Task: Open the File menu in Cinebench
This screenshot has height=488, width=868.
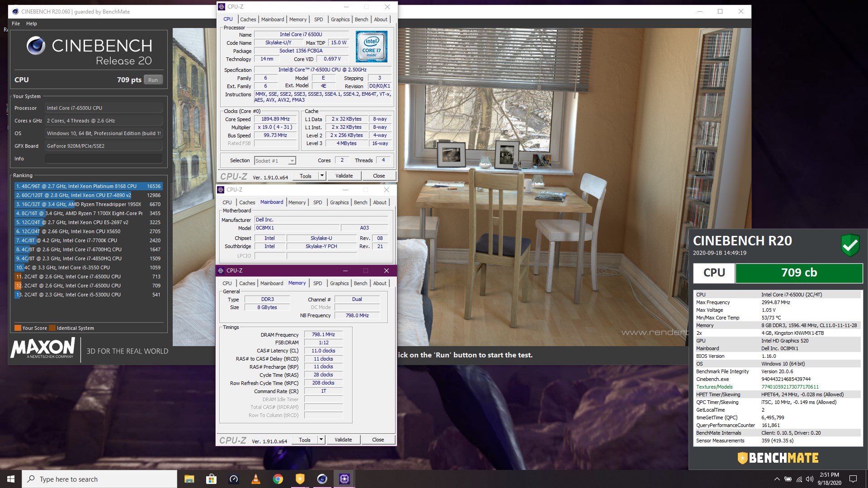Action: tap(16, 23)
